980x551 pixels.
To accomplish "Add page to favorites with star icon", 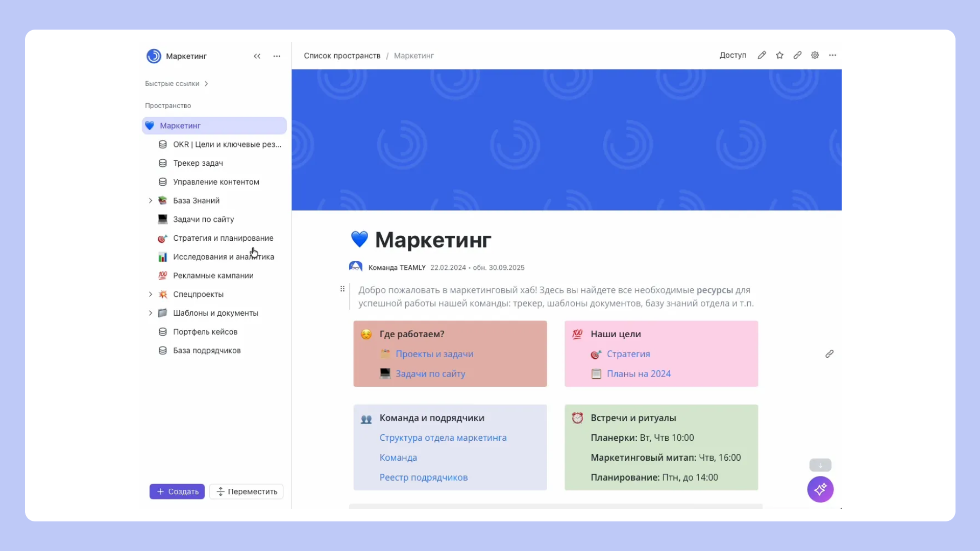I will click(x=779, y=55).
